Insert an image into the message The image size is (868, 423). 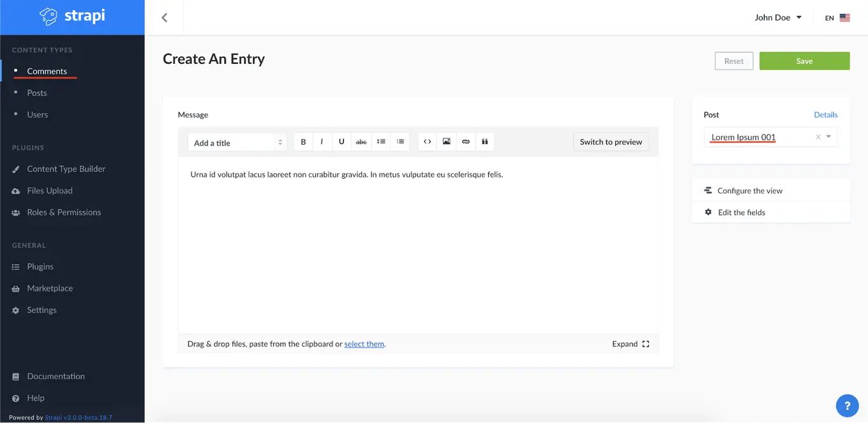click(446, 141)
